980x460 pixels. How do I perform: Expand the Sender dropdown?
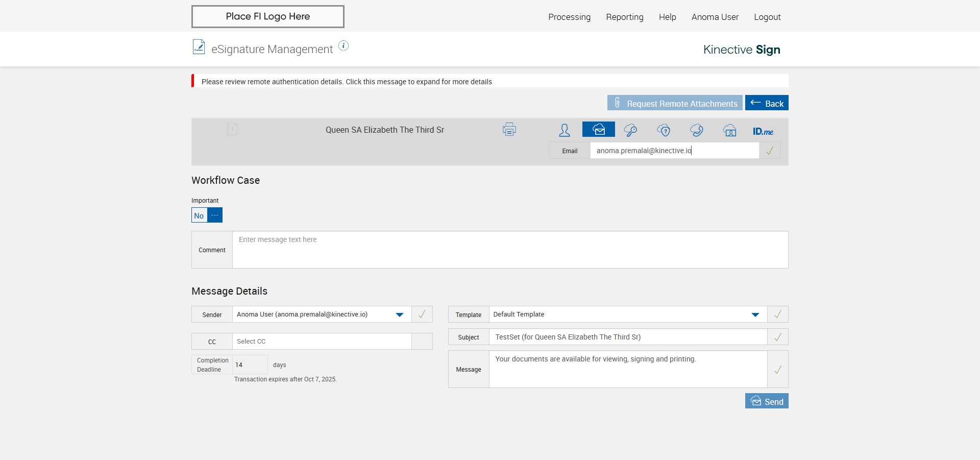pyautogui.click(x=400, y=314)
